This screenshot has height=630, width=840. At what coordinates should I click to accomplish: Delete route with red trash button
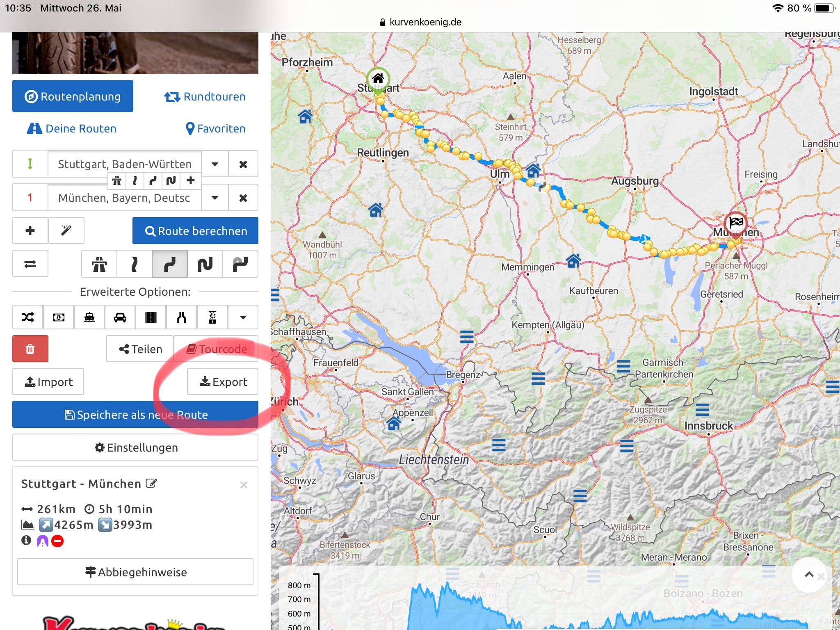pos(30,349)
